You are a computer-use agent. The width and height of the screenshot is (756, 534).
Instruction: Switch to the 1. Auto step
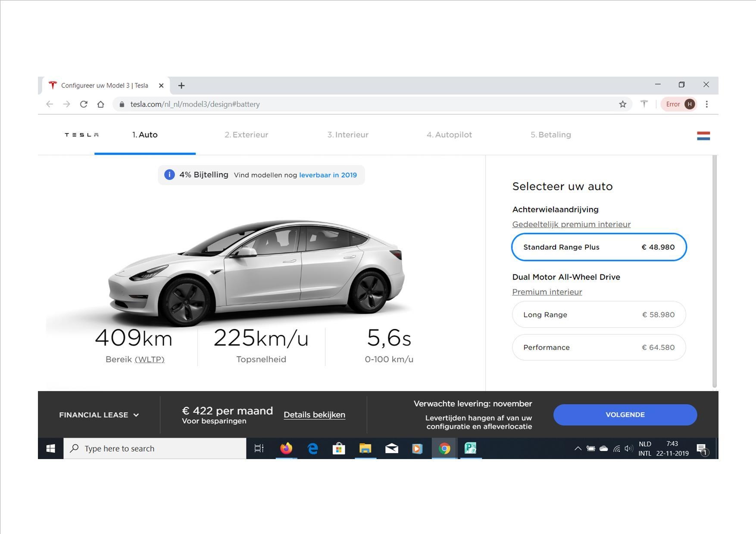145,135
